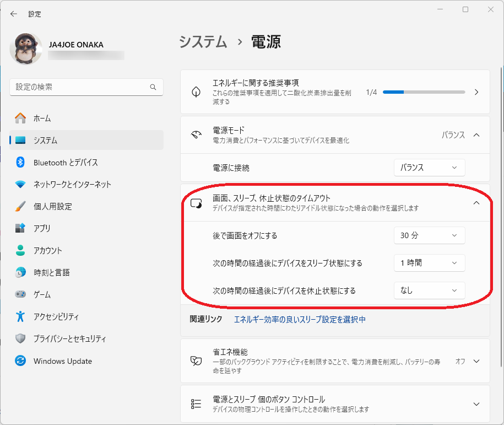Open the sleep 1 時間 dropdown
The height and width of the screenshot is (425, 504).
click(x=430, y=263)
